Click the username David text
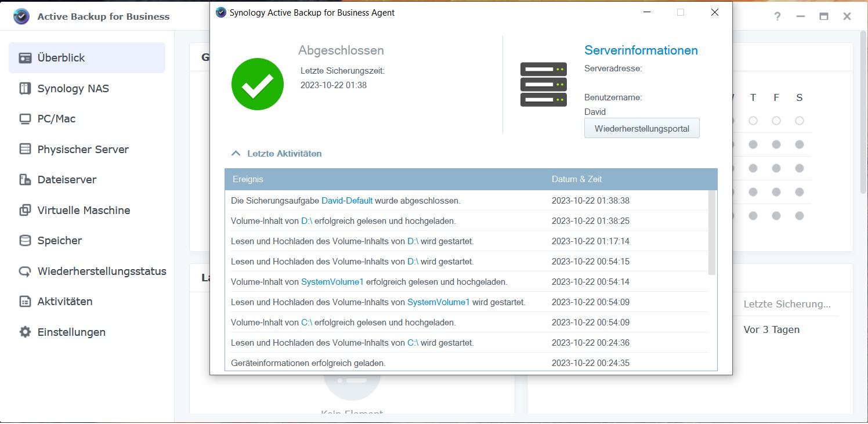868x424 pixels. tap(595, 112)
